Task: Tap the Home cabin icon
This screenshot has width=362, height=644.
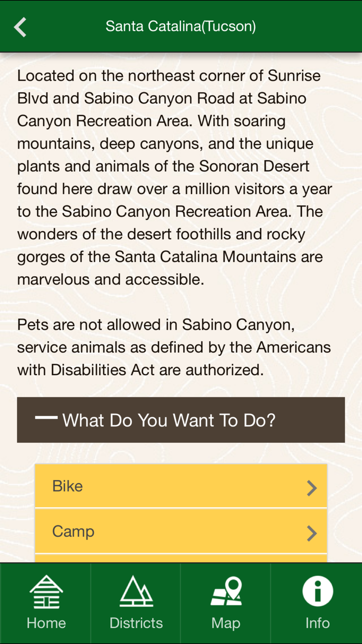Action: [x=46, y=591]
